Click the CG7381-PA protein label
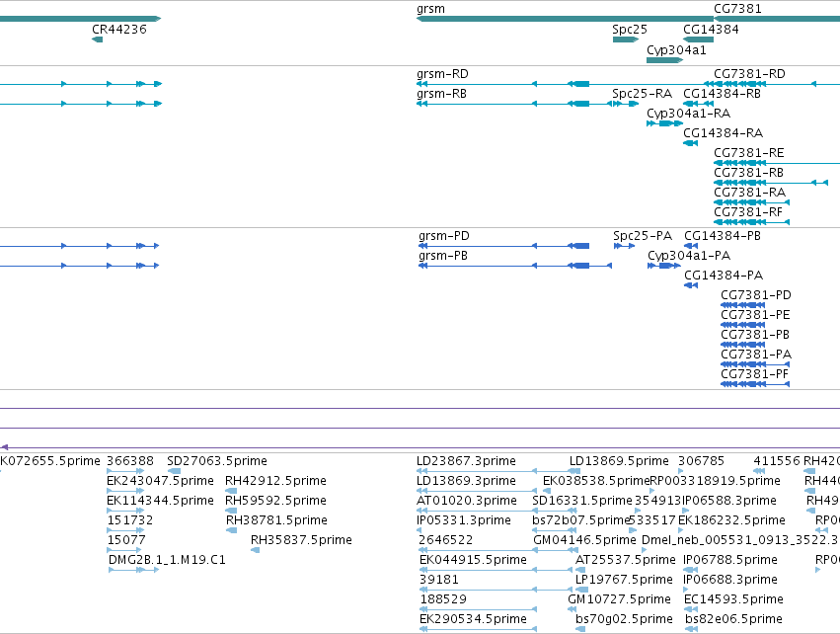 [756, 355]
